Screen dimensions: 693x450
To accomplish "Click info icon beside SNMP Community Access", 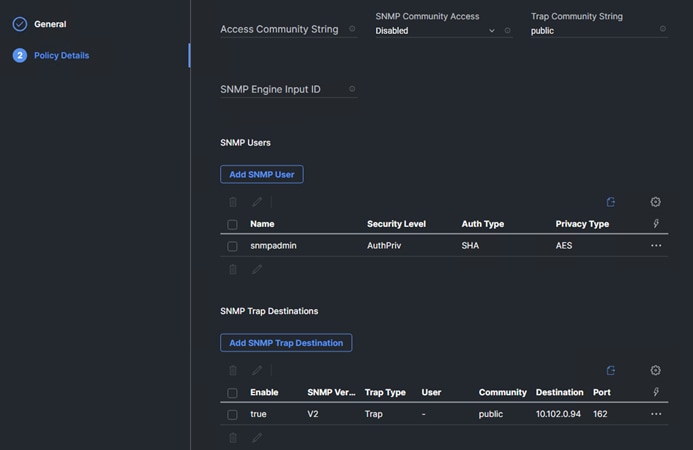I will [x=507, y=31].
